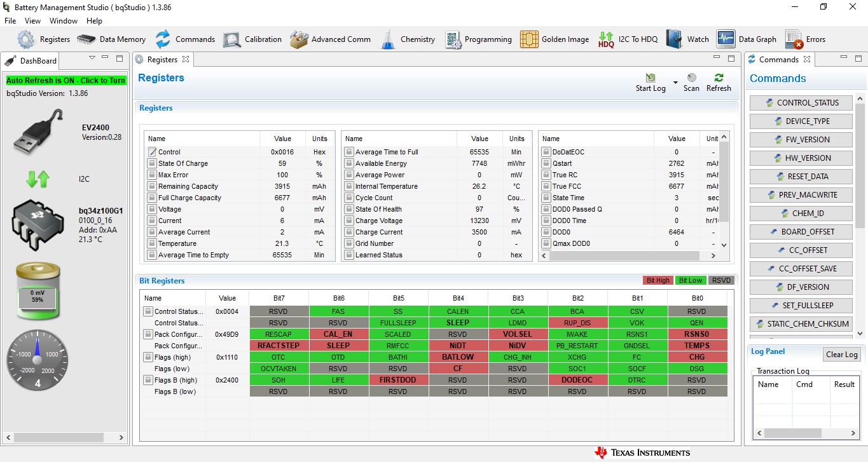Image resolution: width=868 pixels, height=462 pixels.
Task: Click the current gauge dial
Action: pyautogui.click(x=38, y=360)
